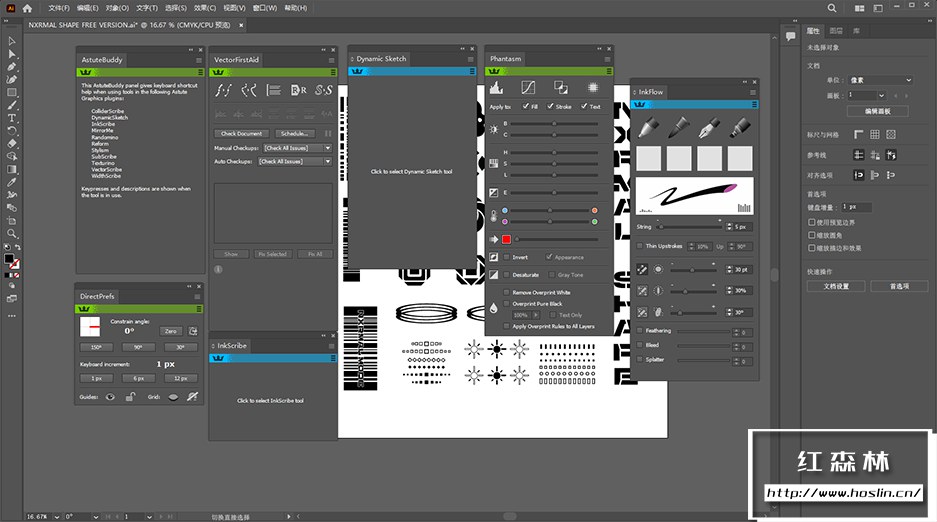Image resolution: width=937 pixels, height=522 pixels.
Task: Click the Check Document button
Action: click(241, 134)
